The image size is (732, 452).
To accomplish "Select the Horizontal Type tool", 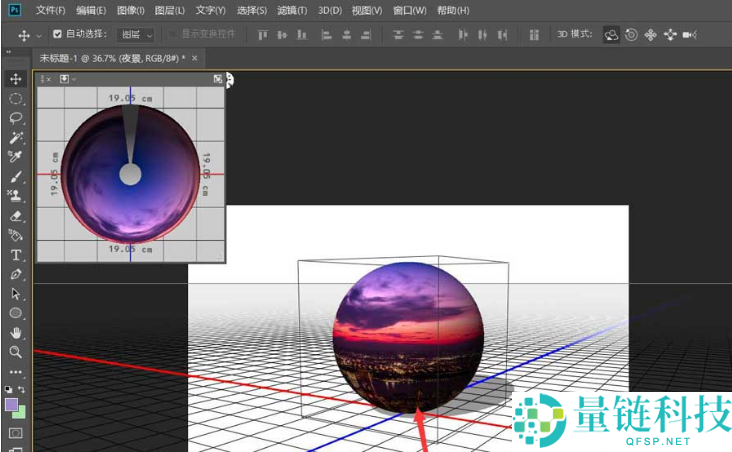I will (16, 255).
